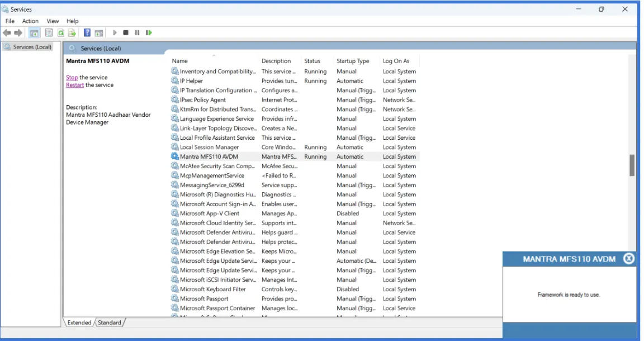Sort list by the Name column header

tap(180, 61)
